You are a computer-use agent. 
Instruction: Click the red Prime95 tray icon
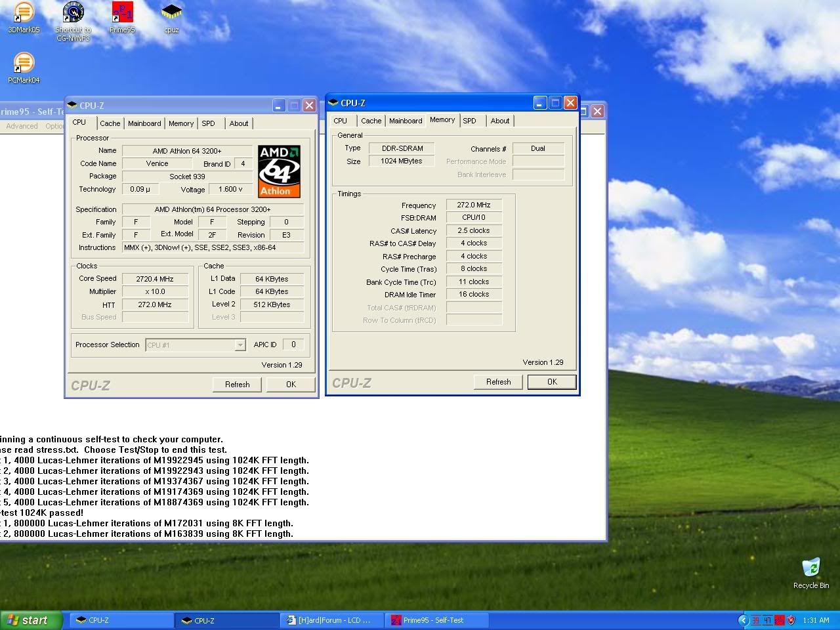780,620
